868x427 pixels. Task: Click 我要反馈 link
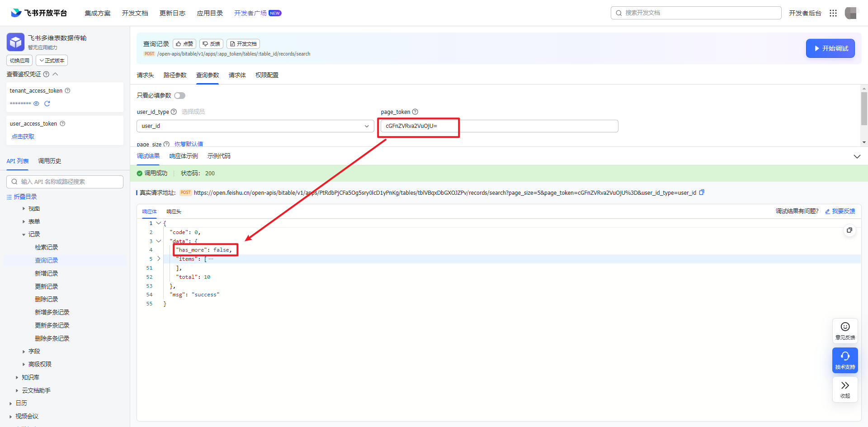(840, 211)
